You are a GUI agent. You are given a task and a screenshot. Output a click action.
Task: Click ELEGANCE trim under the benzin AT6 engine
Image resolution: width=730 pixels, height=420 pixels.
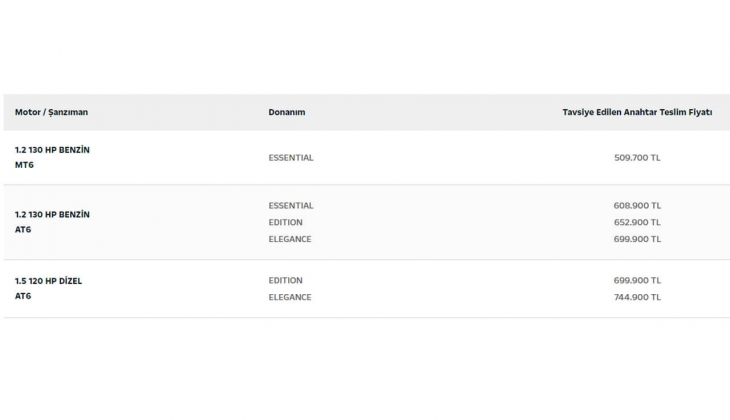[290, 239]
